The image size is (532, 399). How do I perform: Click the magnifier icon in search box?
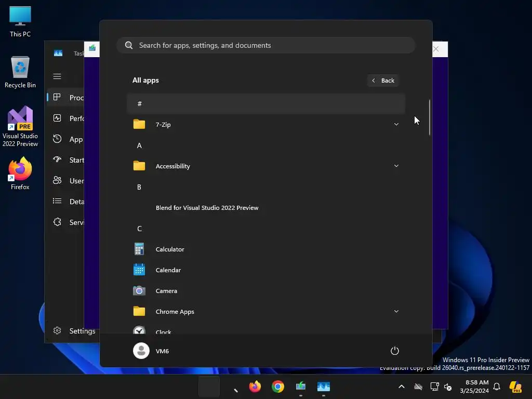point(129,45)
